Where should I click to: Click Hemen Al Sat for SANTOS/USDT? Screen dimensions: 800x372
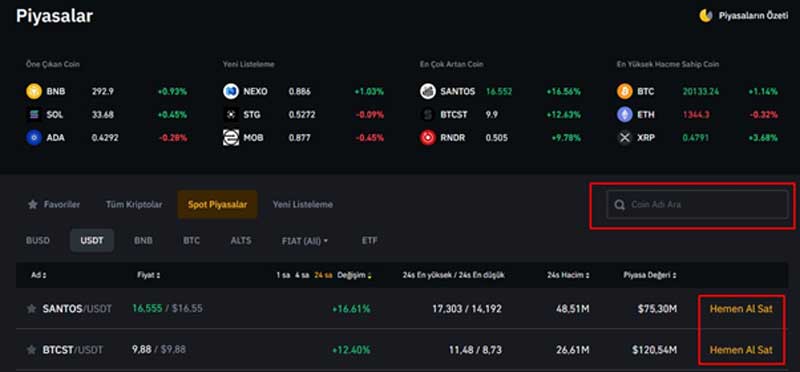(741, 309)
